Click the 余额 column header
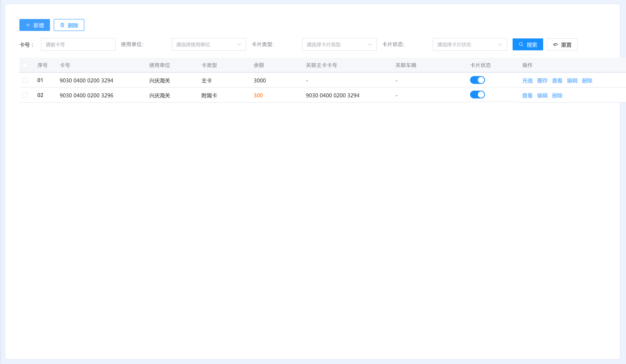The height and width of the screenshot is (364, 626). click(x=259, y=65)
